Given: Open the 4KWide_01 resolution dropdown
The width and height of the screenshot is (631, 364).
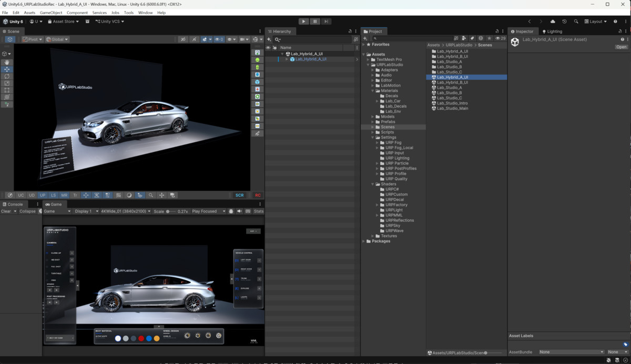Looking at the screenshot, I should tap(126, 211).
